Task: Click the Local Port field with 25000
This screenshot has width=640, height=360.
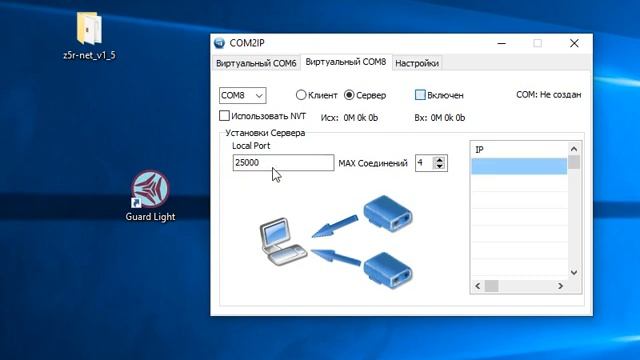Action: (283, 162)
